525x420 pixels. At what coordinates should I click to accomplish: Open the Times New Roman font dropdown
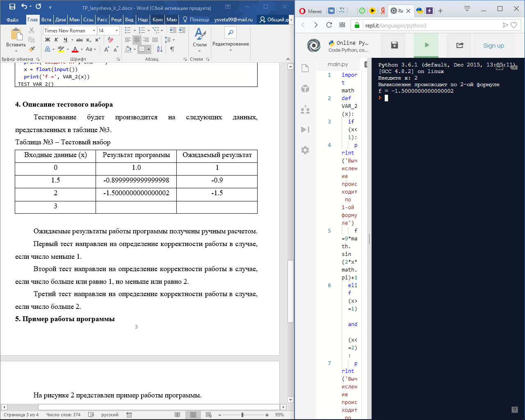(x=94, y=30)
